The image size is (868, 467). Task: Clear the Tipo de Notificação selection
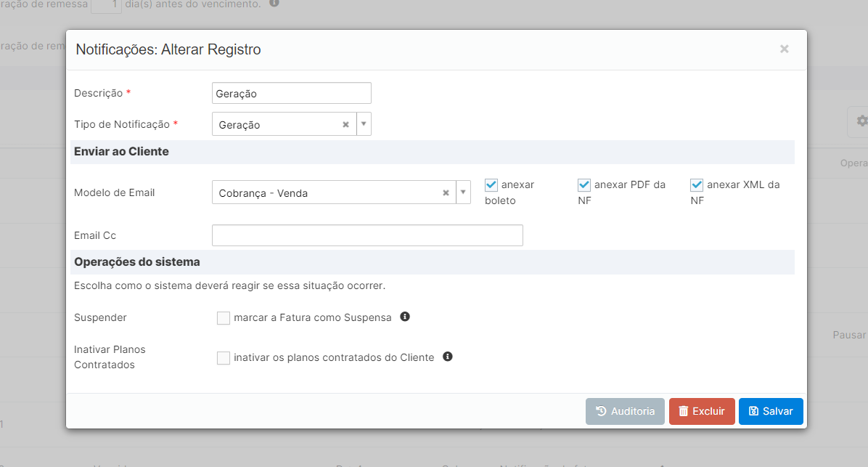click(x=346, y=124)
